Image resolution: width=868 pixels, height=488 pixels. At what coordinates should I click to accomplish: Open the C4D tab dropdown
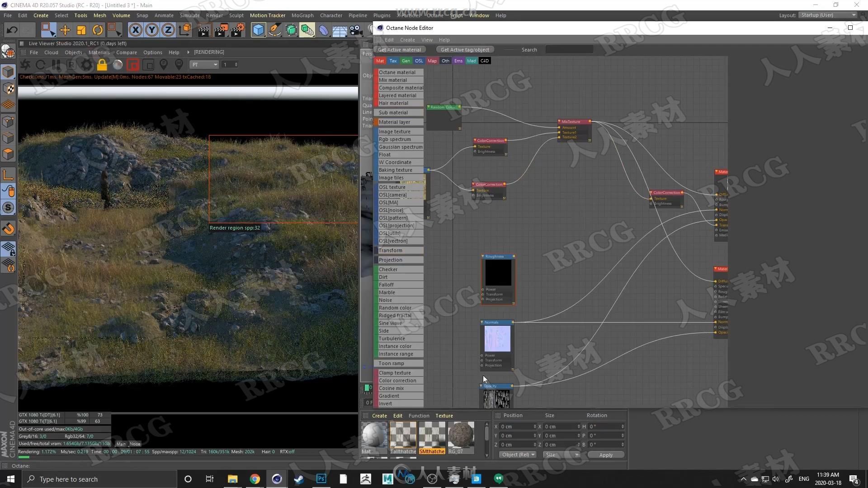point(484,61)
